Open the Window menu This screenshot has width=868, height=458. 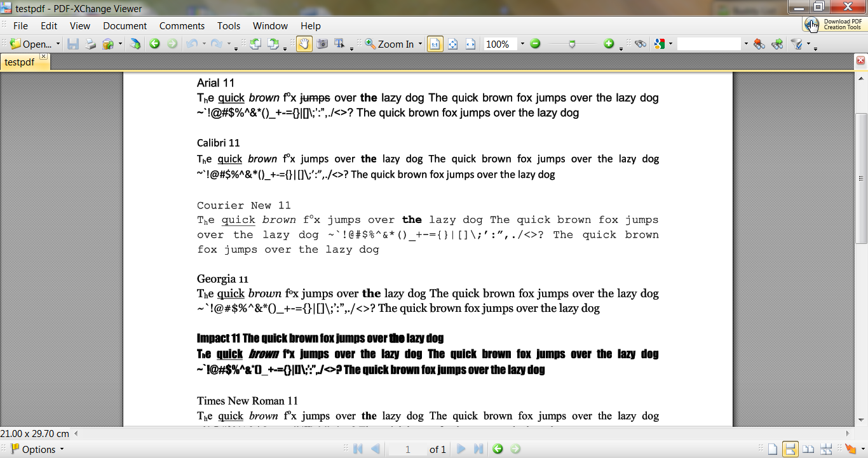point(270,26)
